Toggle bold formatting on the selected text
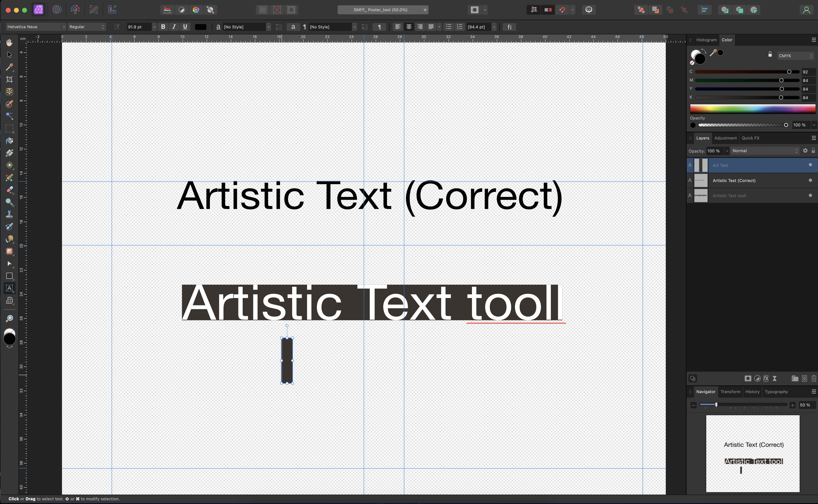Image resolution: width=818 pixels, height=504 pixels. [163, 27]
